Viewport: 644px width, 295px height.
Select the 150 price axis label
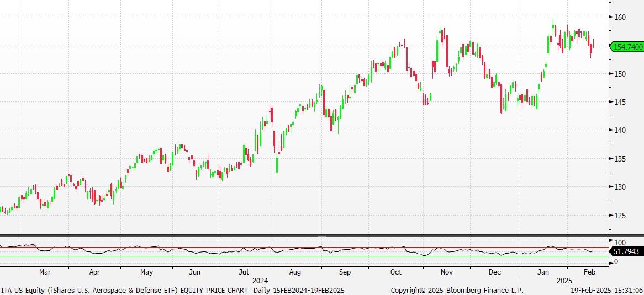click(620, 74)
